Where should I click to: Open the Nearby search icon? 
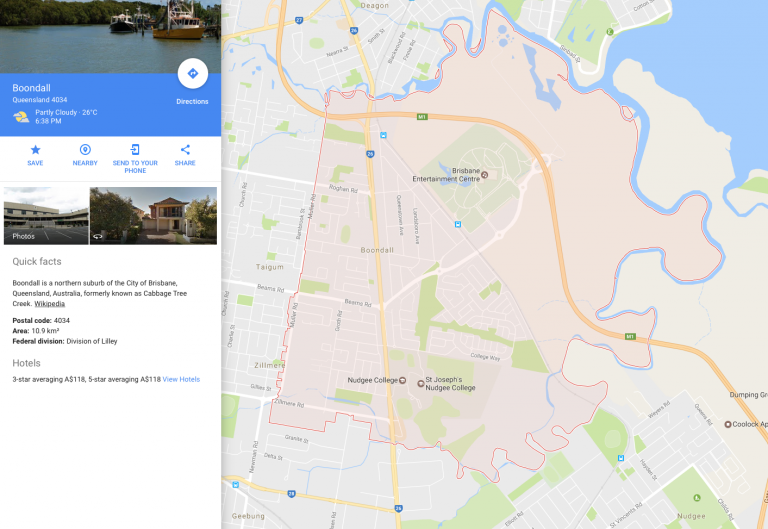click(x=85, y=149)
